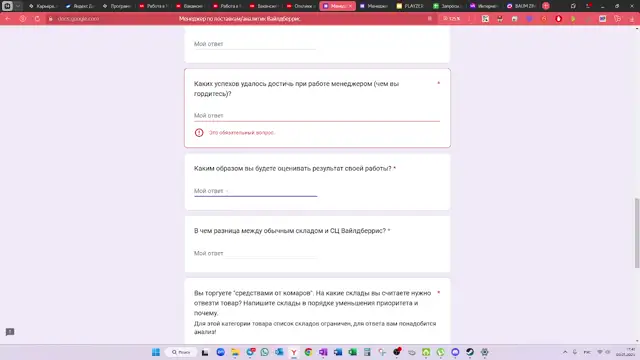
Task: Open the browser downloads icon
Action: pyautogui.click(x=632, y=19)
